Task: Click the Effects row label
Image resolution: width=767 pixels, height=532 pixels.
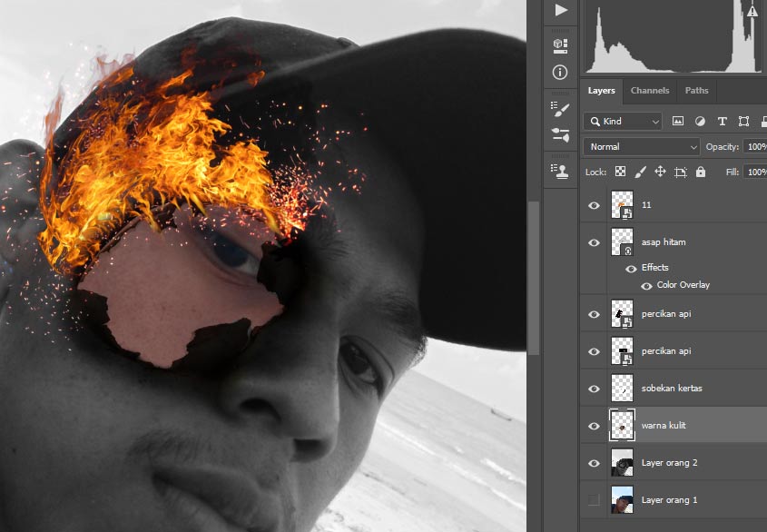Action: coord(654,267)
